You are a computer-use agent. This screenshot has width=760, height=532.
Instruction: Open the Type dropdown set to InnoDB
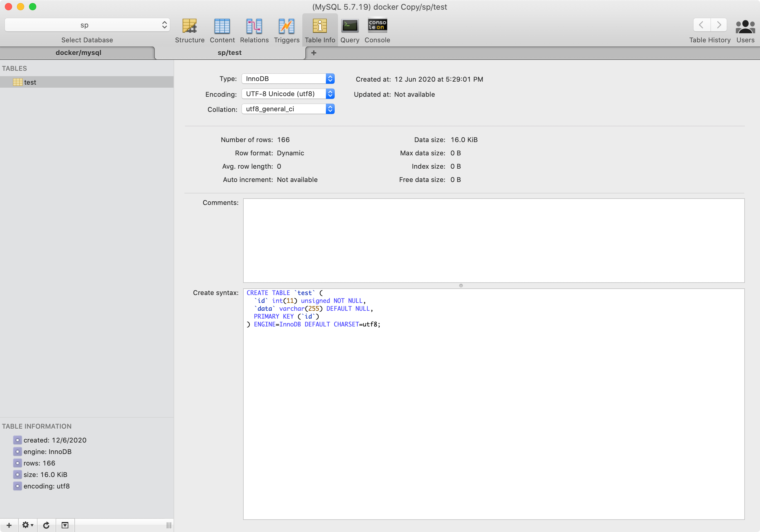(288, 79)
